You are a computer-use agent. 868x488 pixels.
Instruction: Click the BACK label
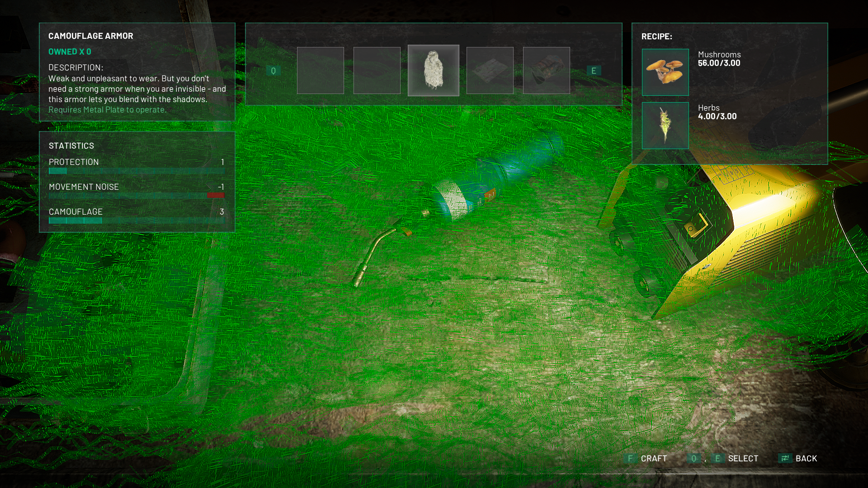coord(806,458)
